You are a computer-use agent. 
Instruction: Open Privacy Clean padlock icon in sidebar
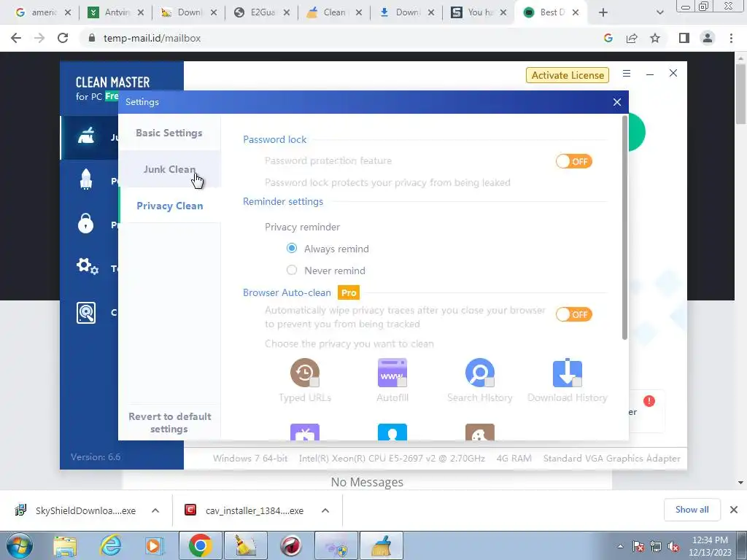(x=86, y=223)
